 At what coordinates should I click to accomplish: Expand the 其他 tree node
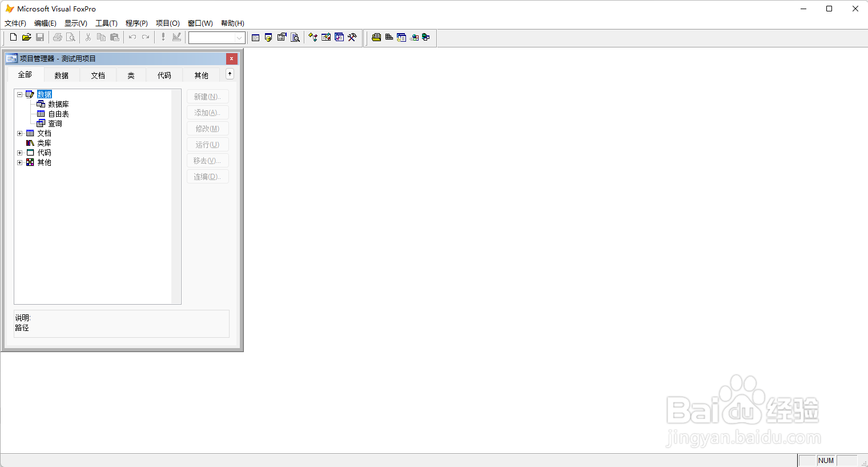[19, 162]
